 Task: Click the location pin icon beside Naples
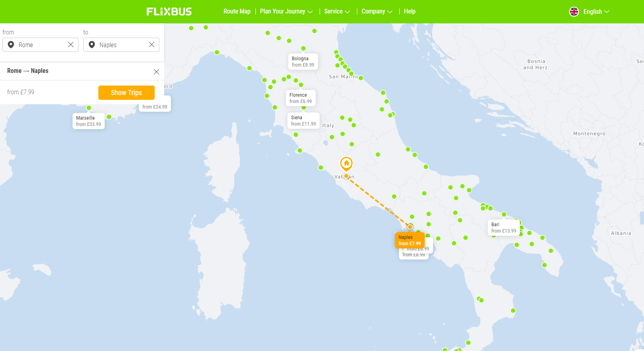92,45
